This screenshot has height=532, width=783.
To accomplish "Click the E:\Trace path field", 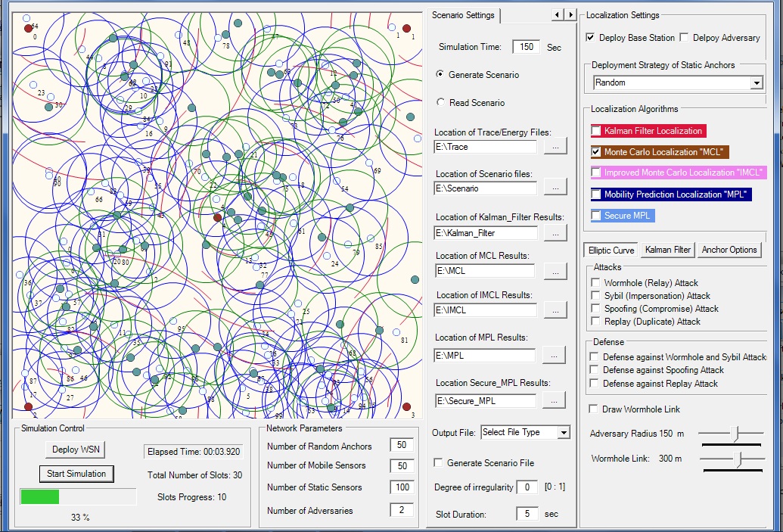I will point(486,147).
